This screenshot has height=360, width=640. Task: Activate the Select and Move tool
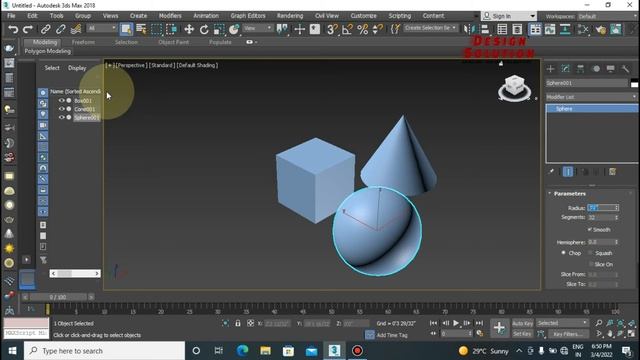(x=189, y=29)
